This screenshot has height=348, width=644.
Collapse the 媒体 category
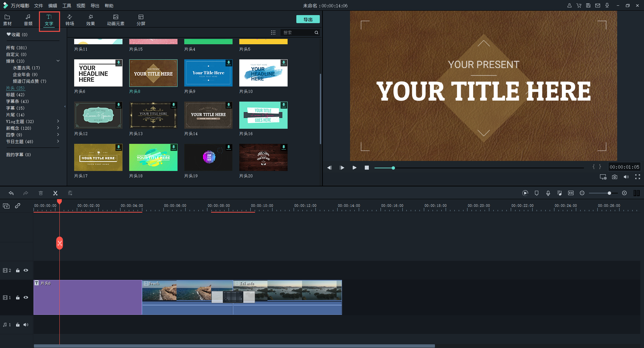(x=58, y=61)
